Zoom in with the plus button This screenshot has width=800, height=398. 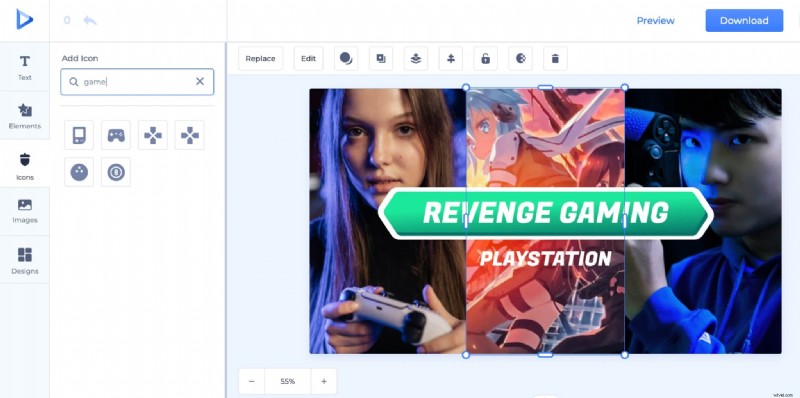[x=323, y=381]
